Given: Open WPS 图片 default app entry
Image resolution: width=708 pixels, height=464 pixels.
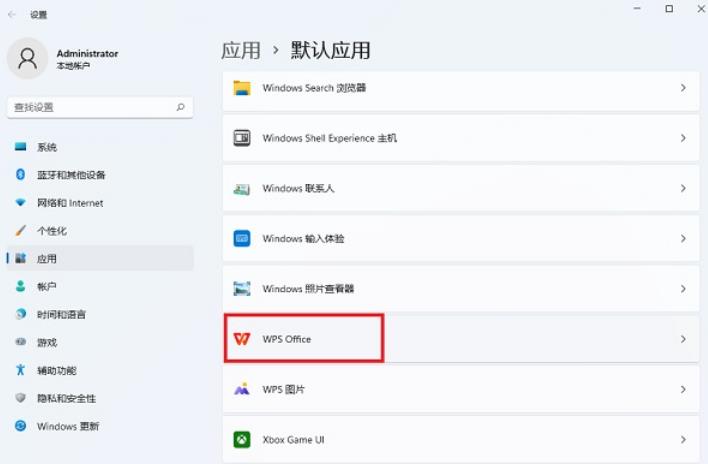Looking at the screenshot, I should [x=461, y=389].
